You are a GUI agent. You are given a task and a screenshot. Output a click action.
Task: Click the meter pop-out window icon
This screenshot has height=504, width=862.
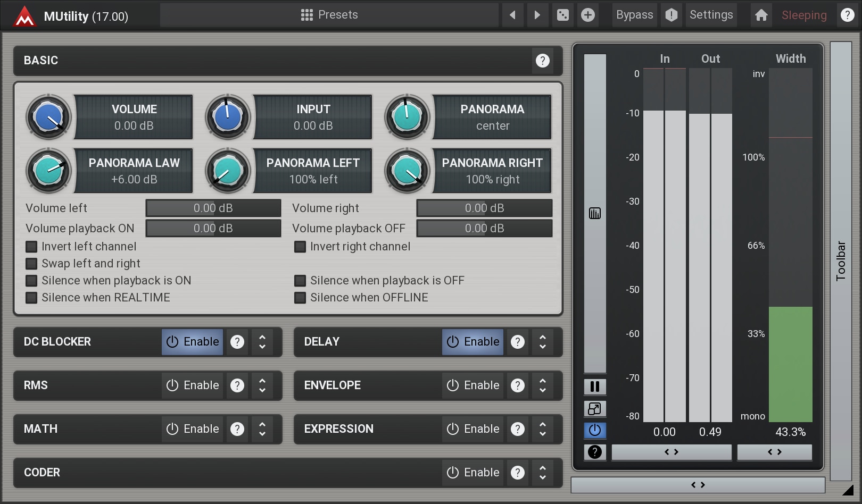(x=594, y=409)
